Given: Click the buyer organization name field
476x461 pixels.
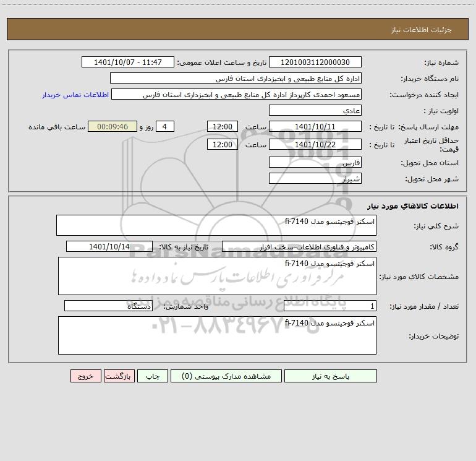Looking at the screenshot, I should (x=236, y=79).
